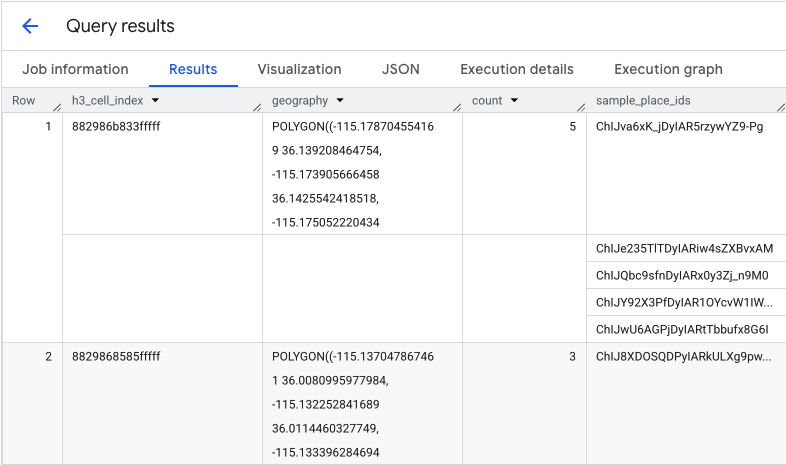This screenshot has height=465, width=786.
Task: Open the JSON tab
Action: (400, 69)
